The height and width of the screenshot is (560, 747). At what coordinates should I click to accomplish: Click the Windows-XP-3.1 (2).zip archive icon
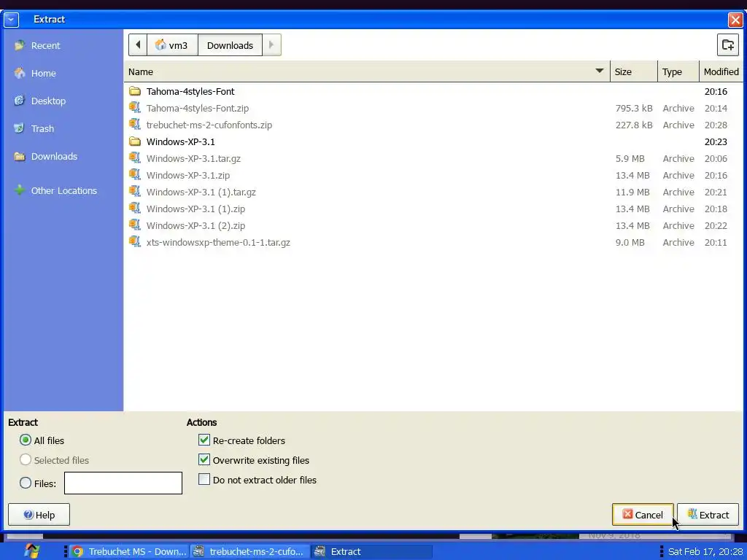[x=135, y=225]
